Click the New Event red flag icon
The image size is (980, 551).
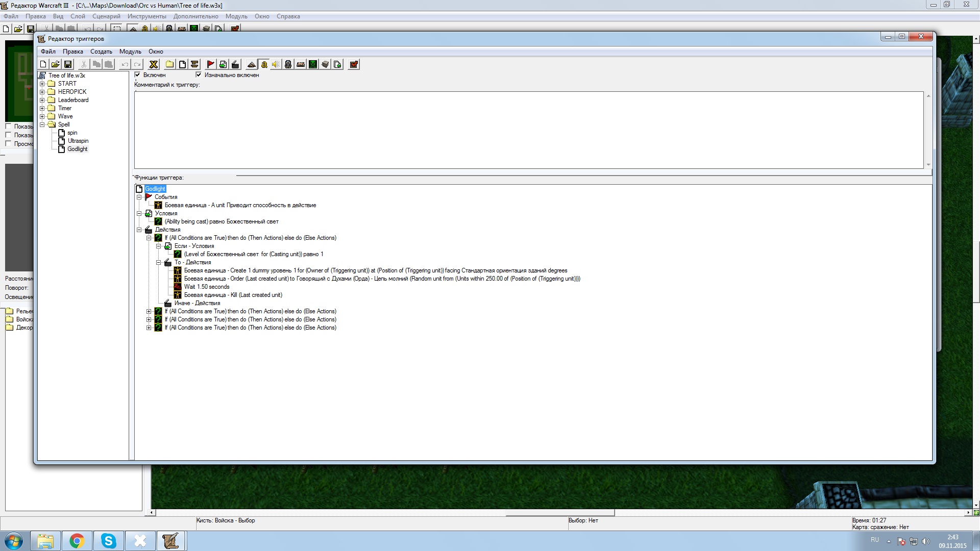210,64
